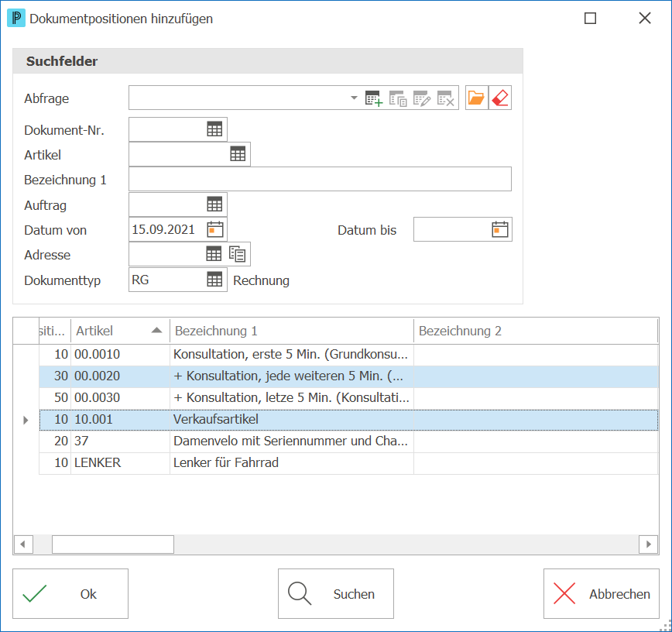This screenshot has height=632, width=672.
Task: Maximize the Dokumentpositionen hinzufügen window
Action: point(590,18)
